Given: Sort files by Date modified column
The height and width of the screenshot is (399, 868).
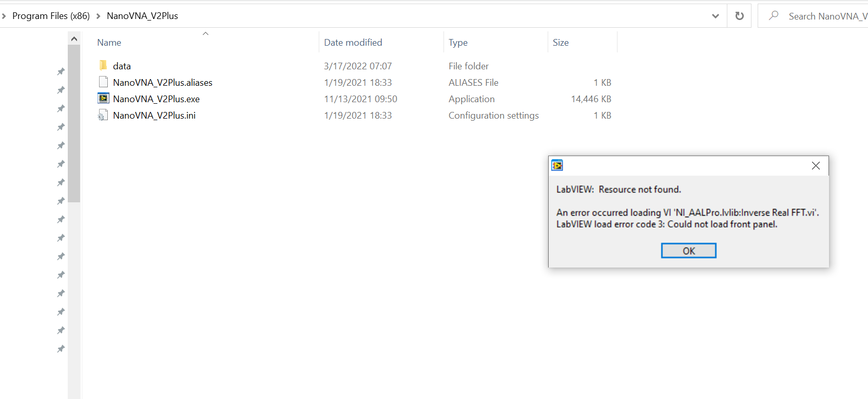Looking at the screenshot, I should [381, 43].
